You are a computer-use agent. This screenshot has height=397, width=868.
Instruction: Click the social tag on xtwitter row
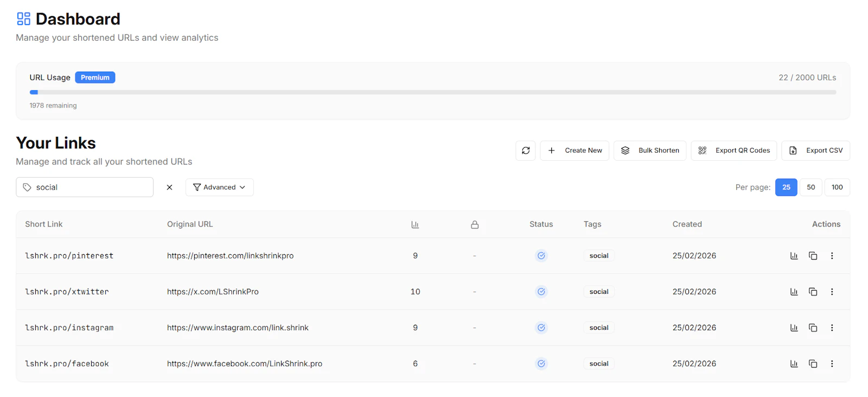599,292
